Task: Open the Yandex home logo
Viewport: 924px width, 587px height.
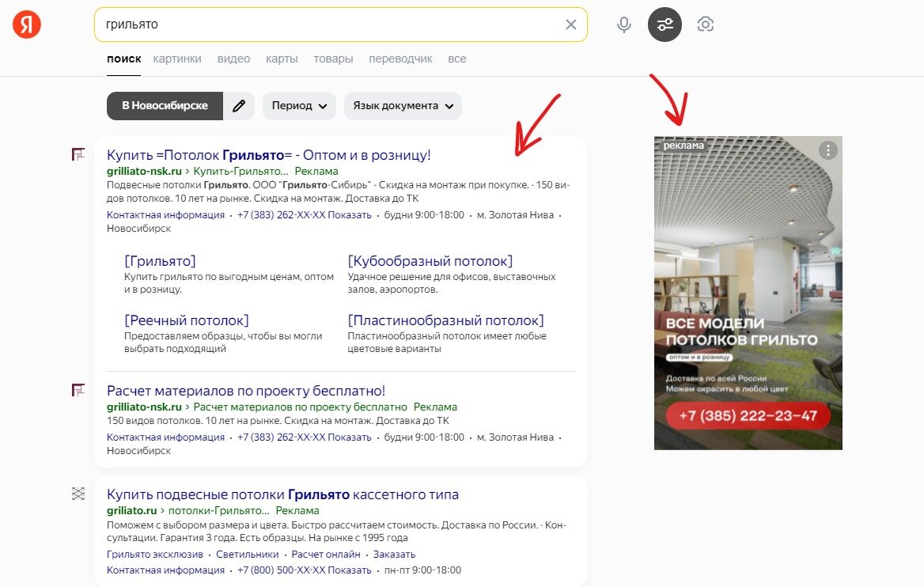Action: pos(27,25)
